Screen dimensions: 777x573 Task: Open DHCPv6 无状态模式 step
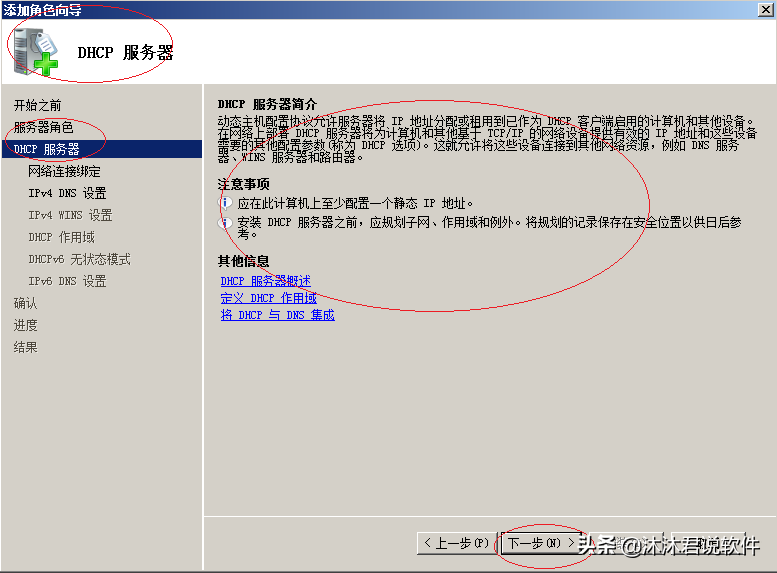coord(79,259)
